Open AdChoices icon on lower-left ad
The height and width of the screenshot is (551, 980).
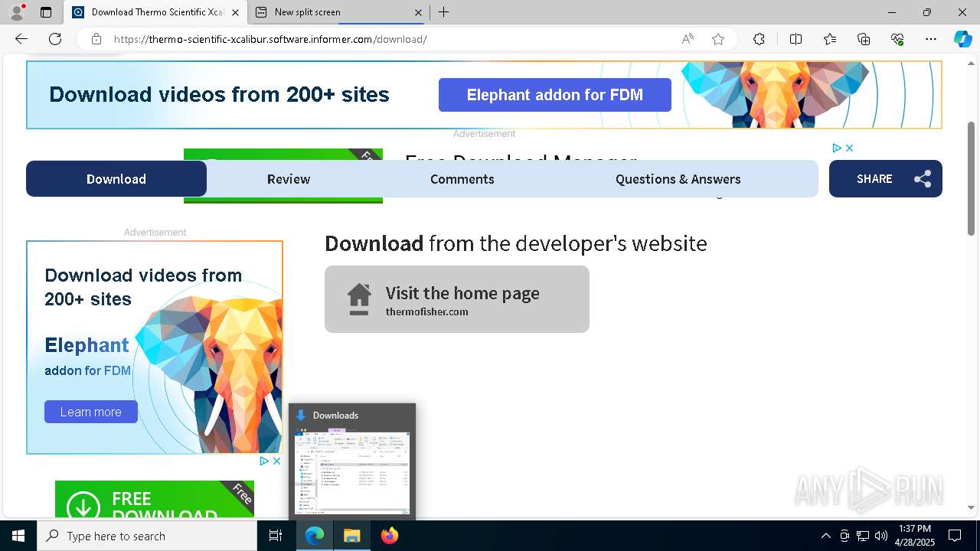coord(264,461)
